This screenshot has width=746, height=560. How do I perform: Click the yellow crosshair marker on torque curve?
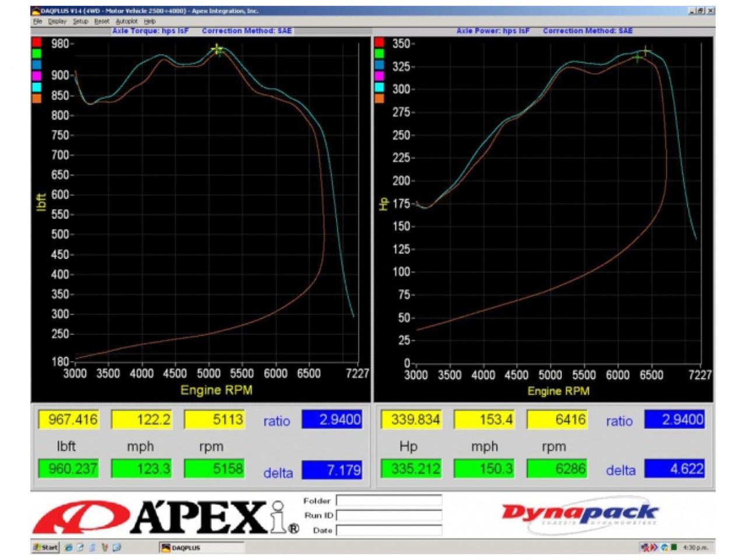(x=217, y=50)
